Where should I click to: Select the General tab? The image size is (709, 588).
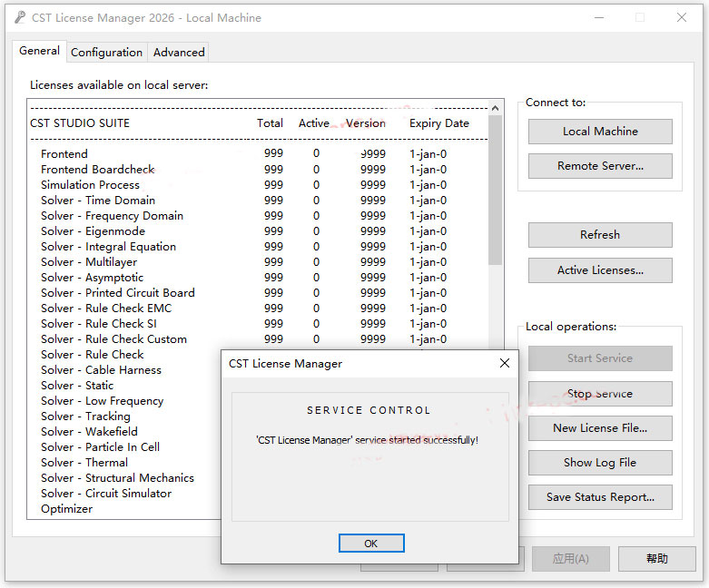point(40,52)
